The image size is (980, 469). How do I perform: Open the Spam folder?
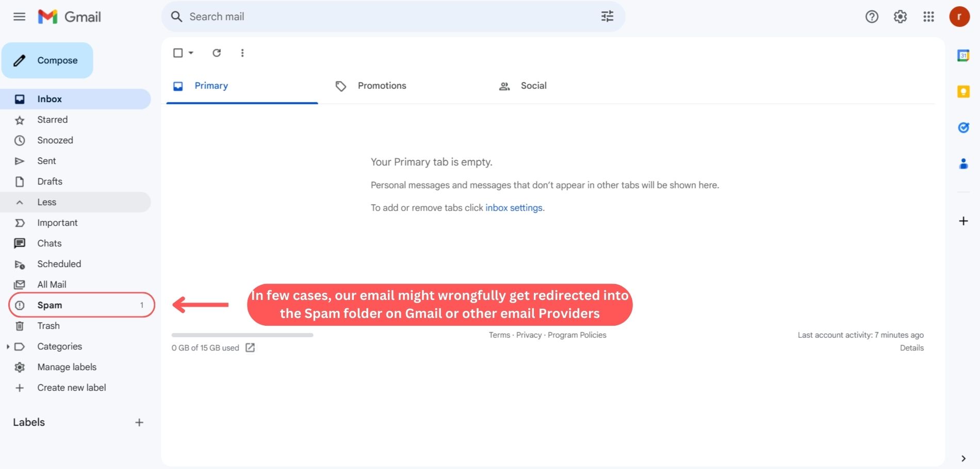pos(50,305)
